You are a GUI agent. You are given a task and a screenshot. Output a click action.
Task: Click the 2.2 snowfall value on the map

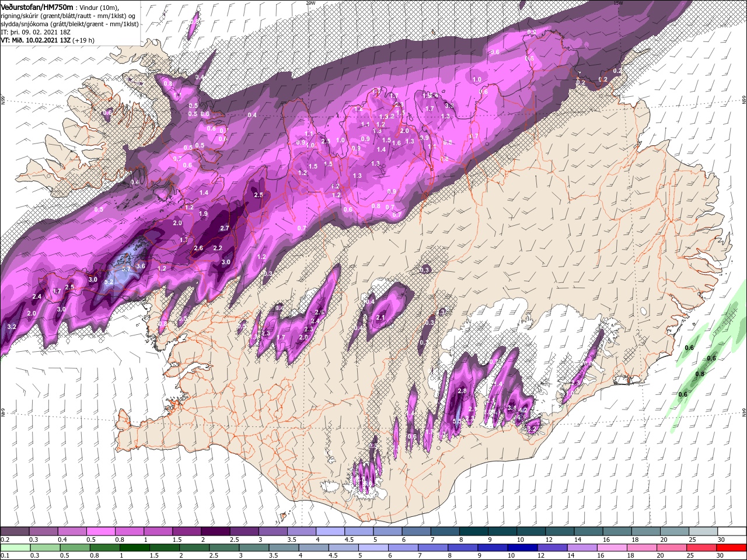pos(218,249)
